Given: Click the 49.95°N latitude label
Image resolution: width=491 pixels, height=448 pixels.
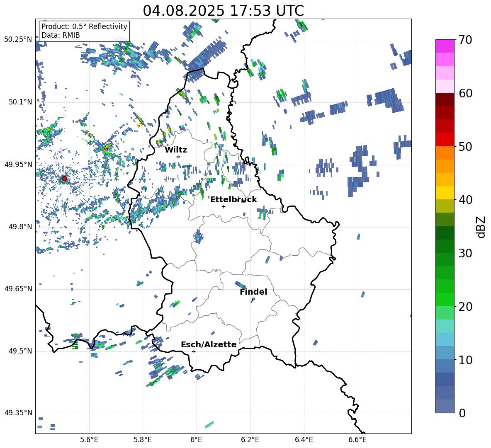Looking at the screenshot, I should pyautogui.click(x=18, y=164).
